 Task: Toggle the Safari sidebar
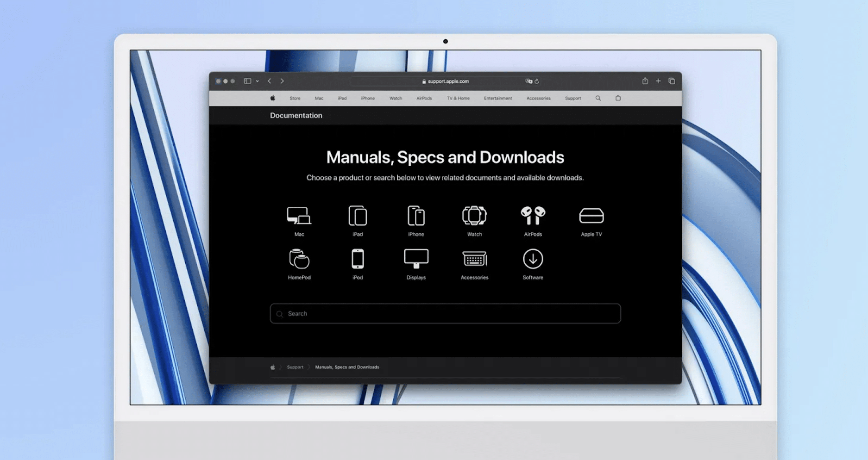[248, 81]
